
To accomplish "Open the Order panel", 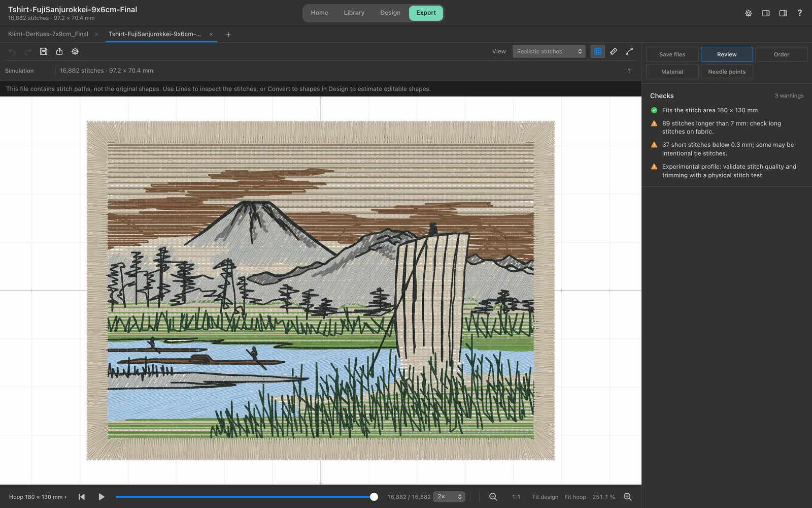I will tap(781, 54).
